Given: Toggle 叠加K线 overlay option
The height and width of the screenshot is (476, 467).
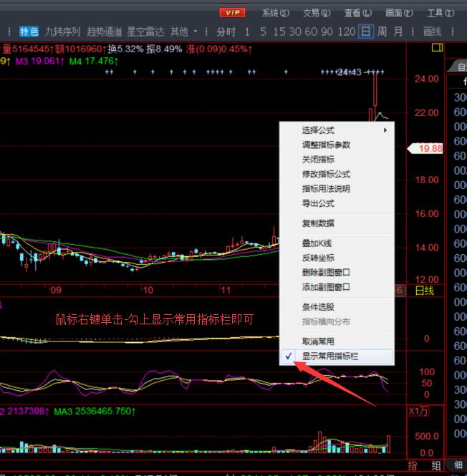Looking at the screenshot, I should coord(318,243).
